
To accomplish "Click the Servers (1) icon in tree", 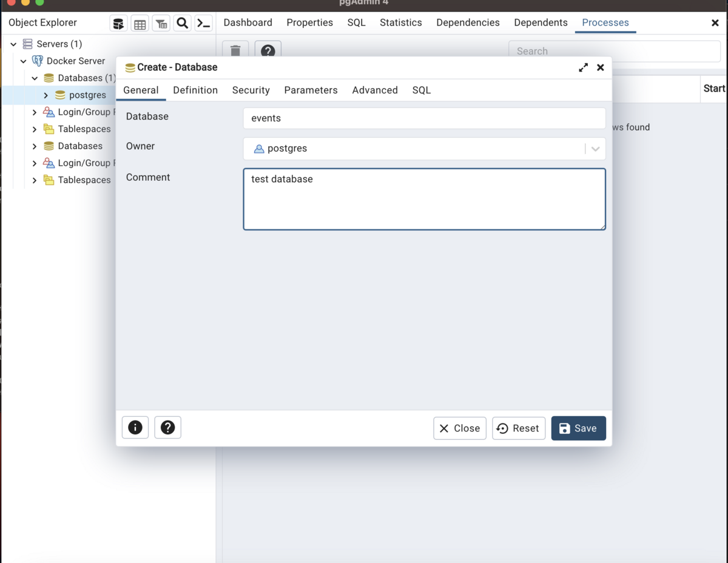I will pos(27,44).
